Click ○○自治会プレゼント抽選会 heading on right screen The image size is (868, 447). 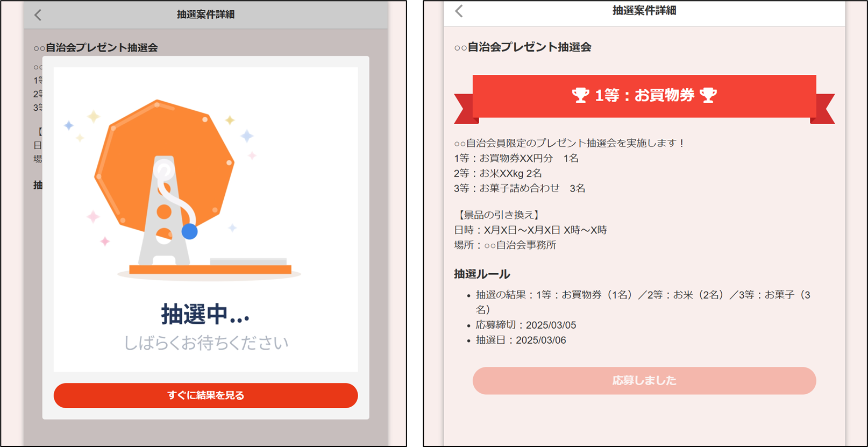[x=523, y=47]
